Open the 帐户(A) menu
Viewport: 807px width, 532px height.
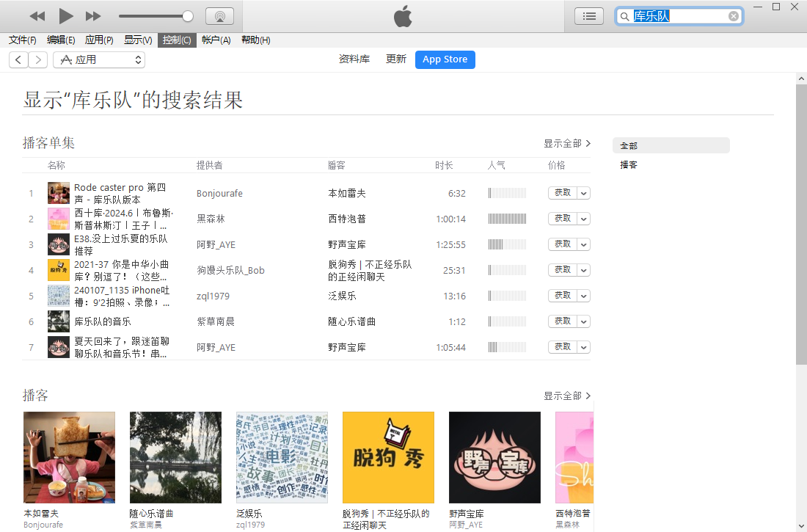(x=216, y=40)
